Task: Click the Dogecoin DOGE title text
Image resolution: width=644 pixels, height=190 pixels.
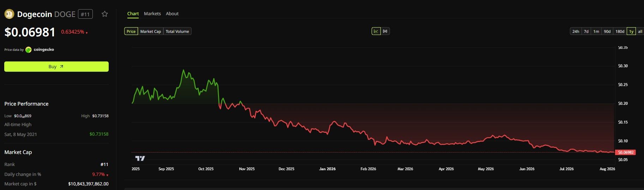Action: (x=46, y=14)
